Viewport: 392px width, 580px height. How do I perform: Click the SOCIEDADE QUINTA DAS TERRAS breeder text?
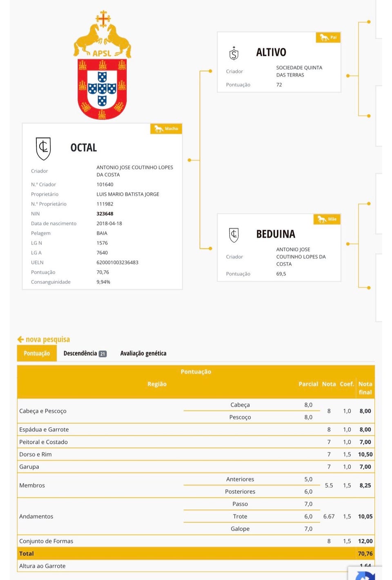(299, 71)
